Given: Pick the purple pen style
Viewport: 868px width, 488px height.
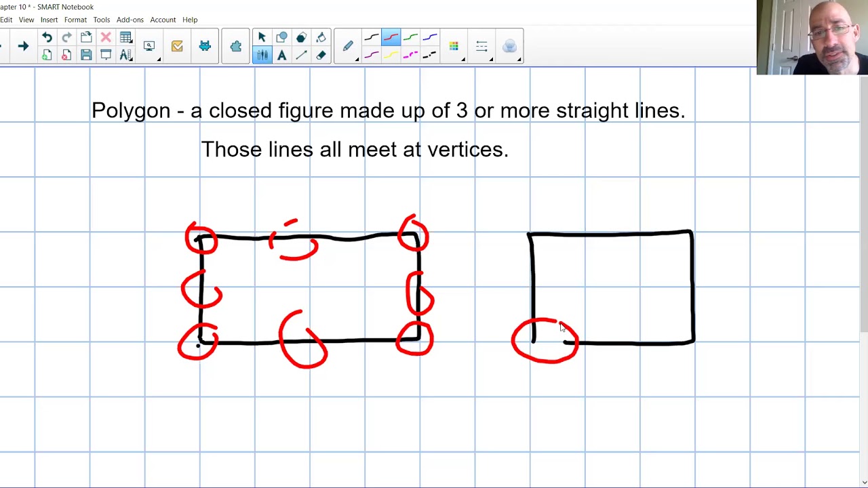Looking at the screenshot, I should (371, 55).
